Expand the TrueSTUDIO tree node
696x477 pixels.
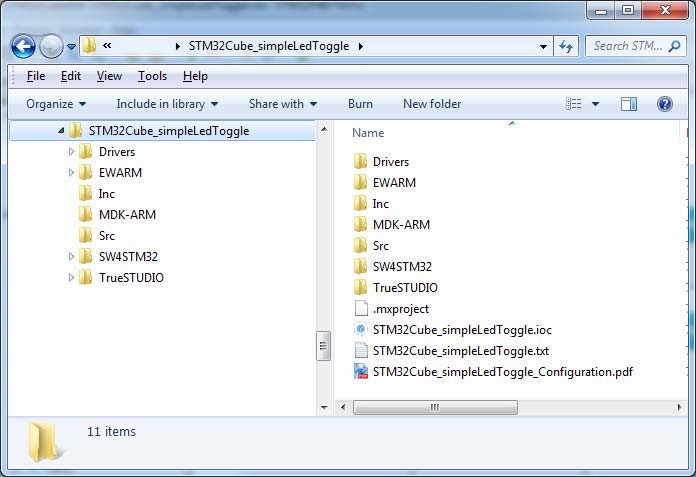pyautogui.click(x=71, y=278)
